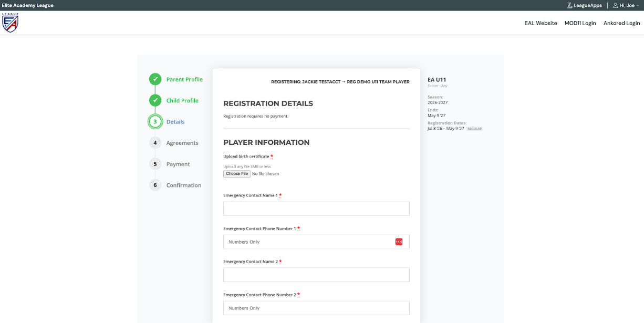Select step 5 Payment circle
Viewport: 644px width, 323px height.
coord(155,164)
